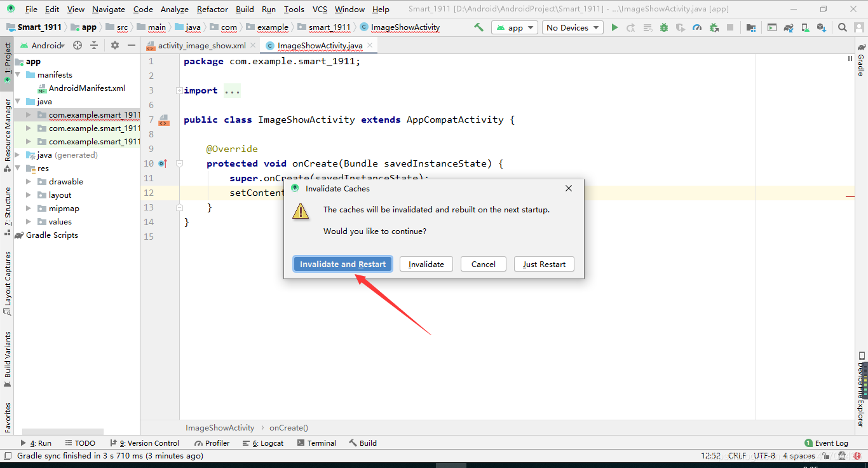
Task: Open the Refactor menu
Action: pyautogui.click(x=212, y=9)
